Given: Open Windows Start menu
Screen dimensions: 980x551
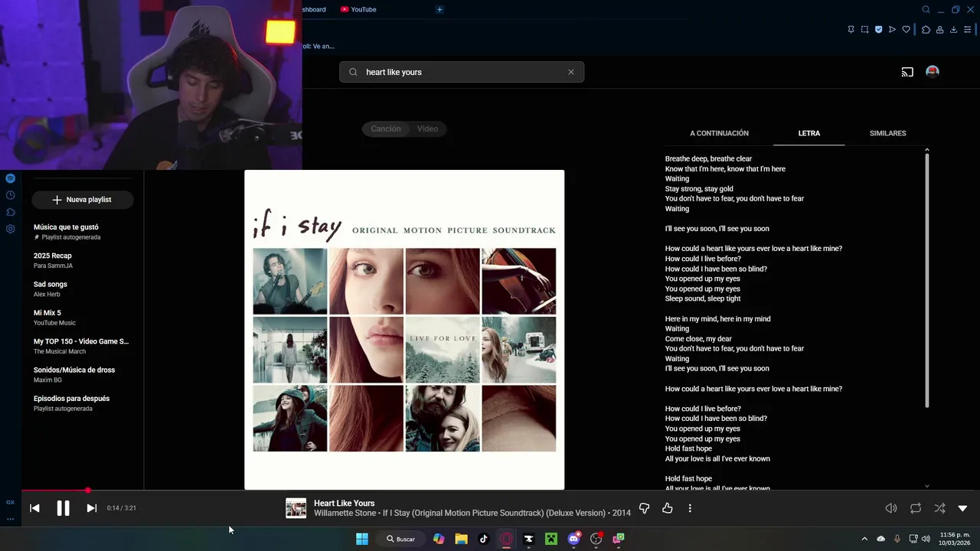Looking at the screenshot, I should pyautogui.click(x=362, y=539).
